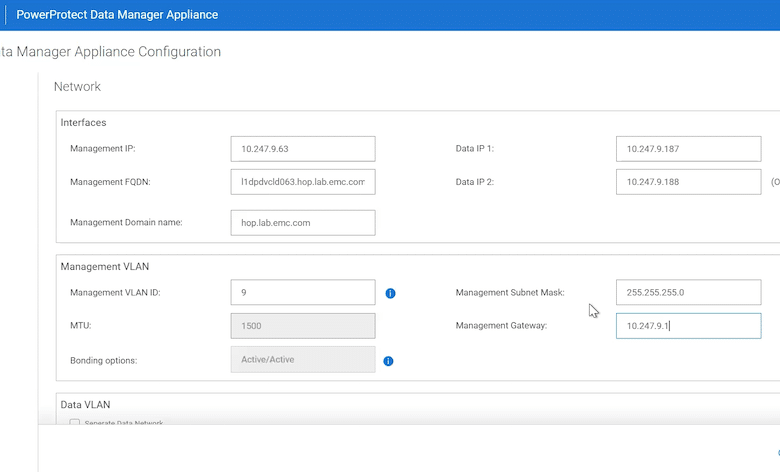Edit the Management Gateway field
Screen dimensions: 780x472
[x=688, y=326]
